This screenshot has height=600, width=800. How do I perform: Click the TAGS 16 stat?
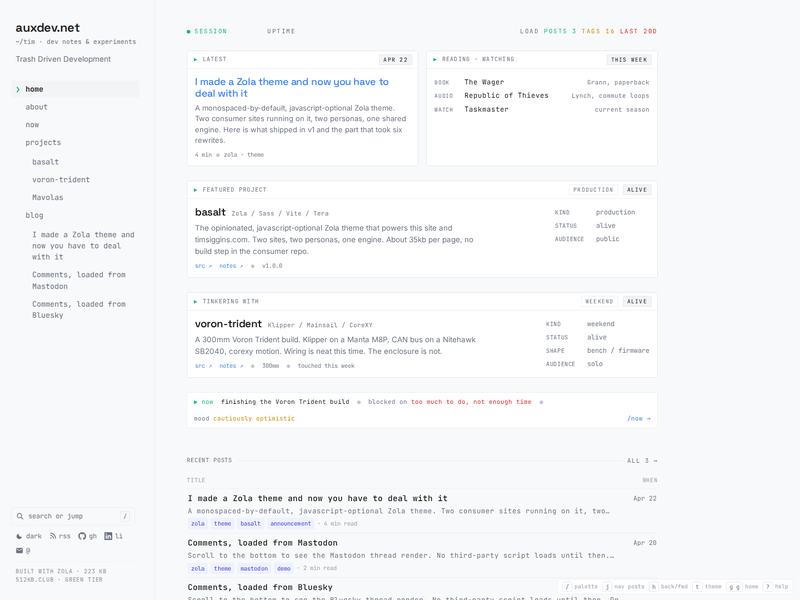pyautogui.click(x=598, y=32)
